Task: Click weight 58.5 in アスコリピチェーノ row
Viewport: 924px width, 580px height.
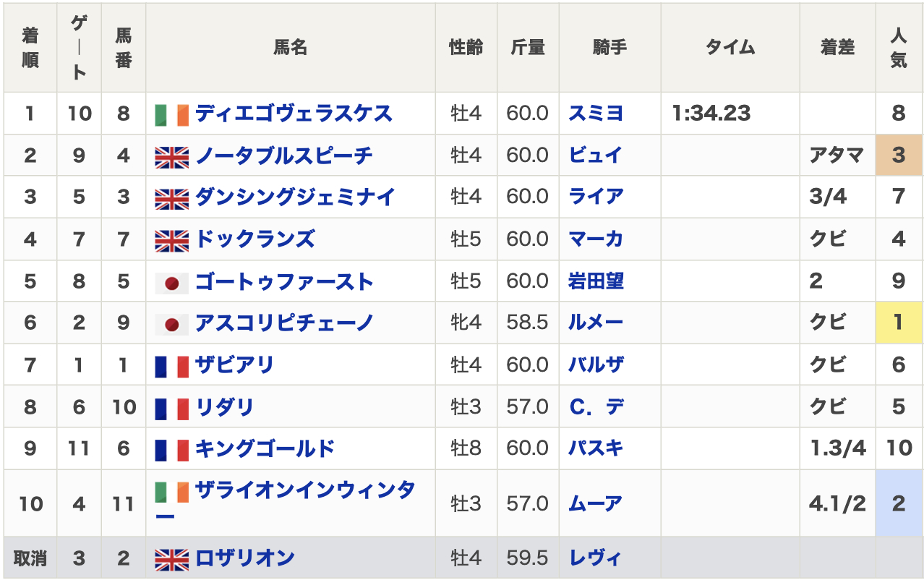Action: pos(528,323)
